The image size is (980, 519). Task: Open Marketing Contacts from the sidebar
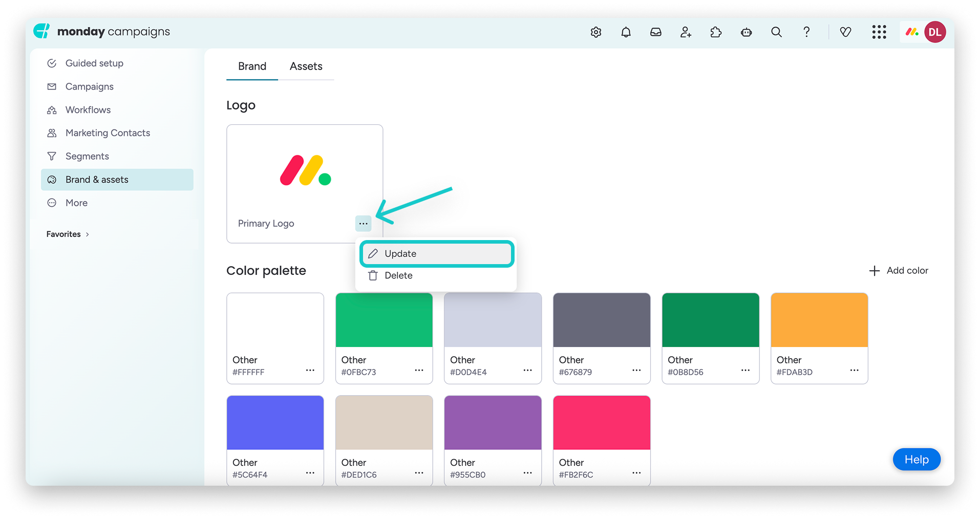(x=117, y=133)
